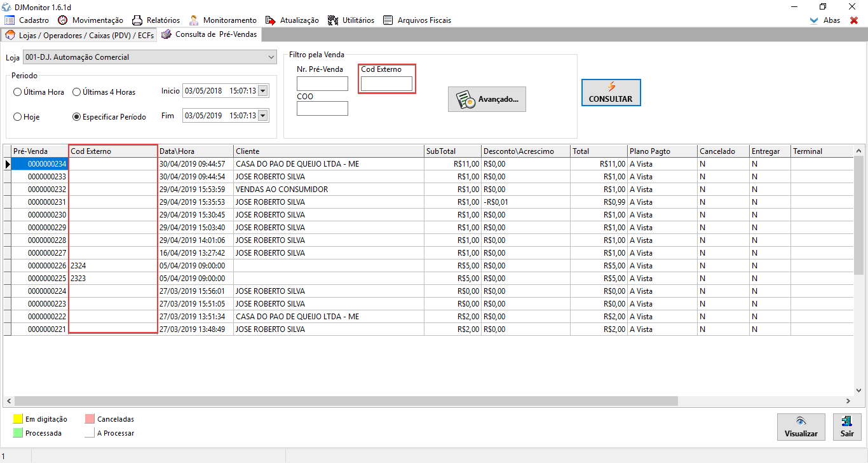Image resolution: width=868 pixels, height=463 pixels.
Task: Click the Monitoramento person icon
Action: tap(193, 20)
